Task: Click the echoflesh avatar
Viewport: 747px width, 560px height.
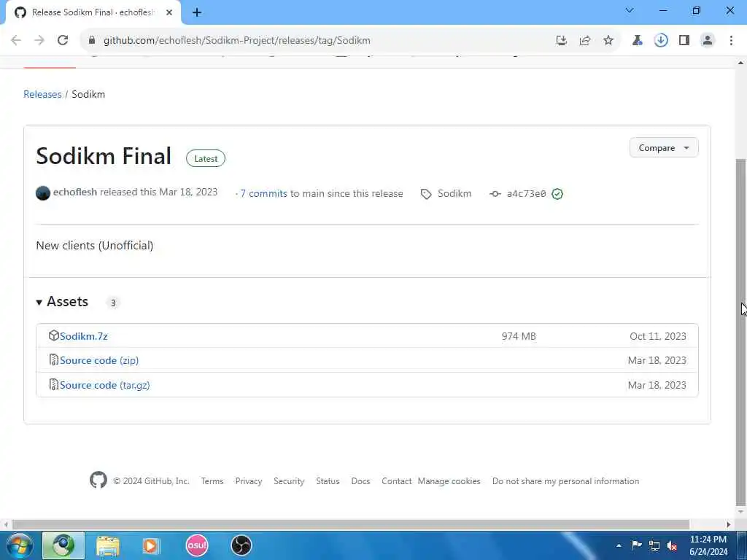Action: [x=43, y=193]
